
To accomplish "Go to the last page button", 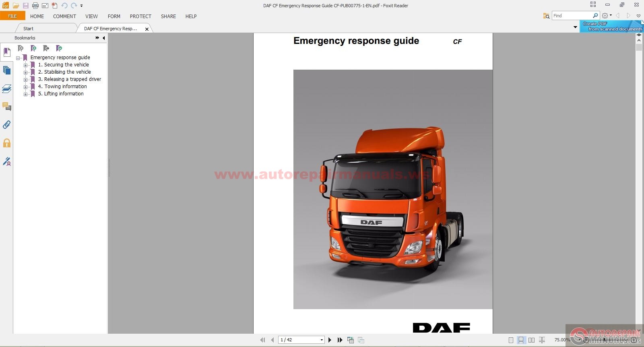I will coord(340,340).
